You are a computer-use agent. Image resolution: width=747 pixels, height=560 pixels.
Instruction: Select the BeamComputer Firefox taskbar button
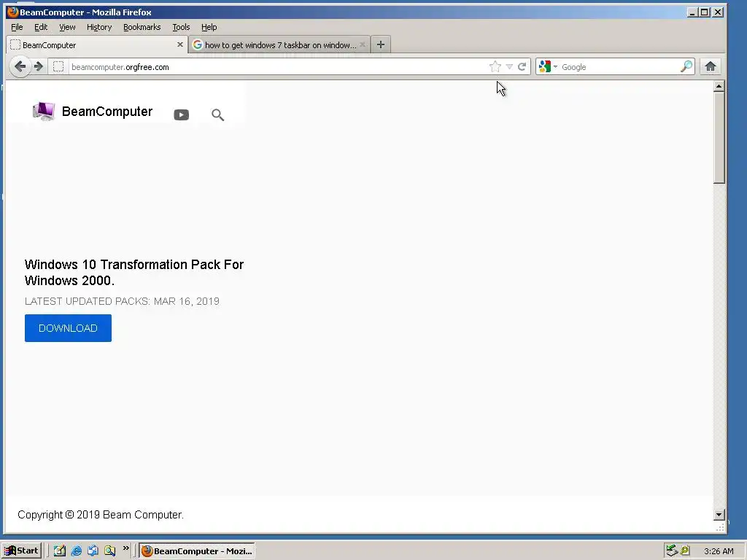197,551
